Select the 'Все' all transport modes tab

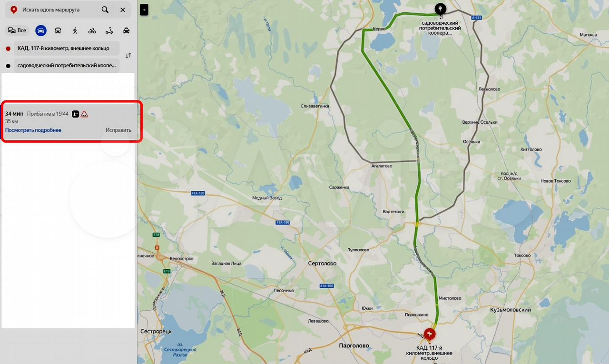pos(18,30)
